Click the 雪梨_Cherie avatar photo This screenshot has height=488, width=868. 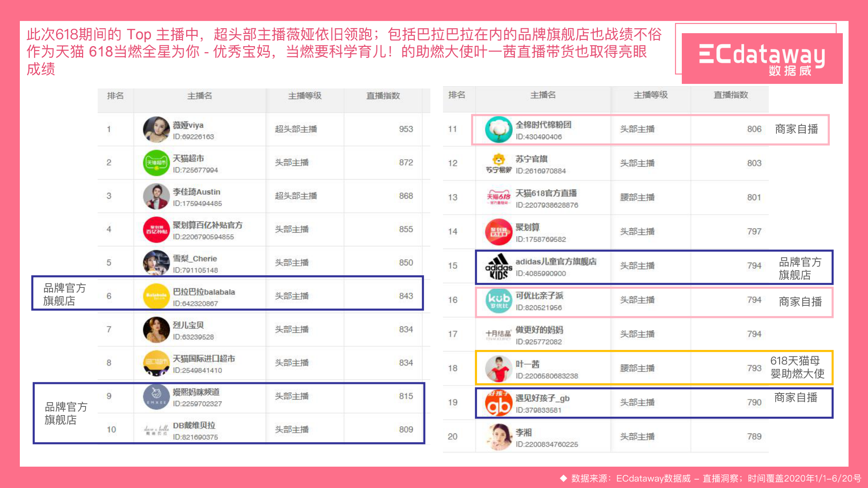tap(156, 263)
